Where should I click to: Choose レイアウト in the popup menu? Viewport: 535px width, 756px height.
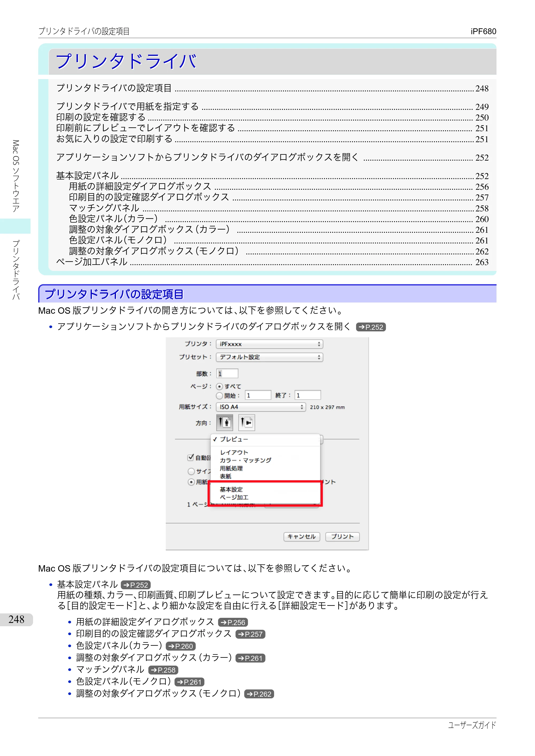tap(265, 452)
